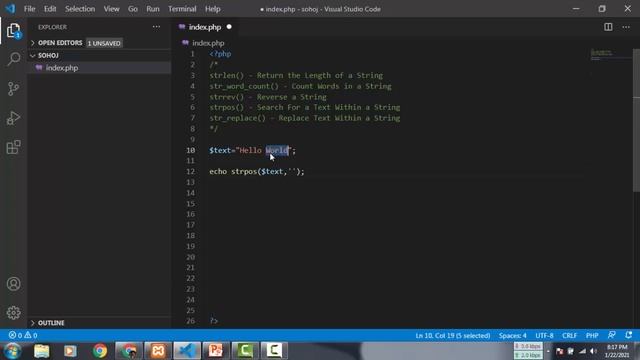Click the feedback icon in status bar

[611, 335]
